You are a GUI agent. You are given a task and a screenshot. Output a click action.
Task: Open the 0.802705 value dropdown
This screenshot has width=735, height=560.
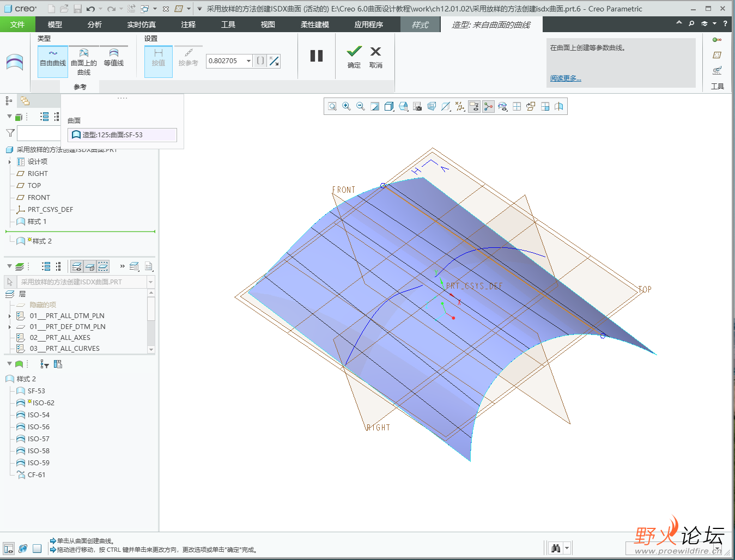[x=248, y=61]
